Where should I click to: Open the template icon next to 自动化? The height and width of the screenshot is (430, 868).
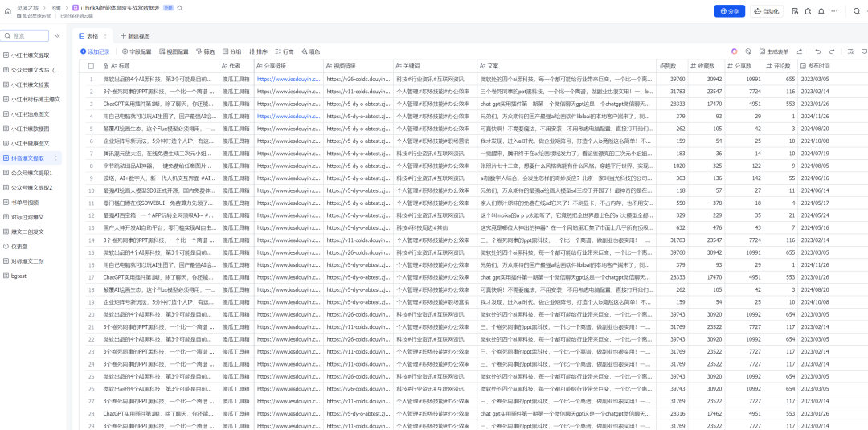point(795,11)
